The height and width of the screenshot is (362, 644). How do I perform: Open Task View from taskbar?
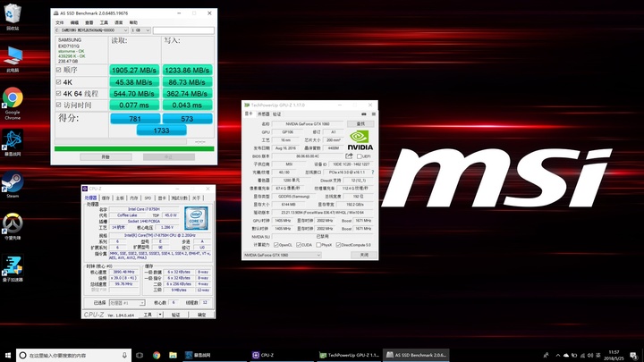click(x=140, y=355)
